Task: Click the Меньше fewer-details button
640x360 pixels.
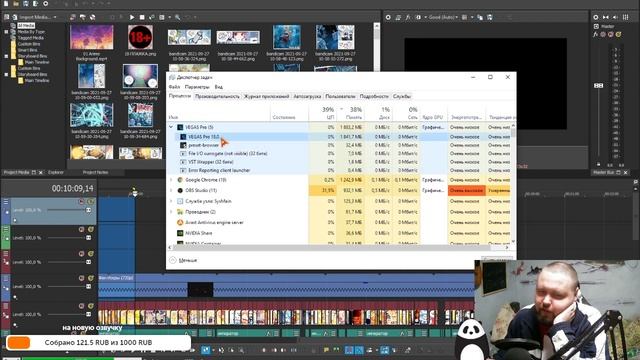Action: [183, 260]
